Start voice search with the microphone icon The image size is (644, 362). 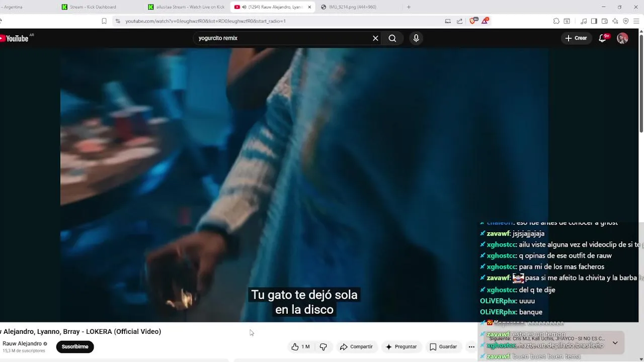tap(416, 38)
